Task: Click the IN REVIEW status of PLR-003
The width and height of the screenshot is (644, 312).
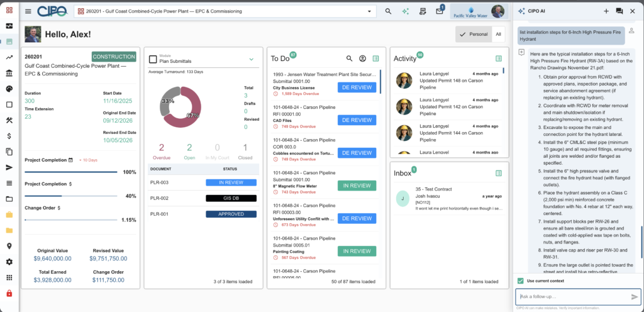Action: 231,182
